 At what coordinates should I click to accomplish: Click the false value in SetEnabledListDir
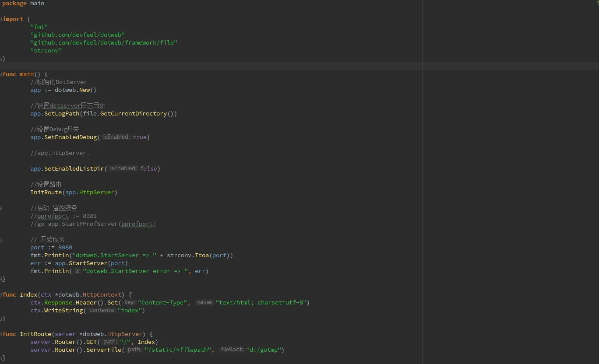coord(148,168)
